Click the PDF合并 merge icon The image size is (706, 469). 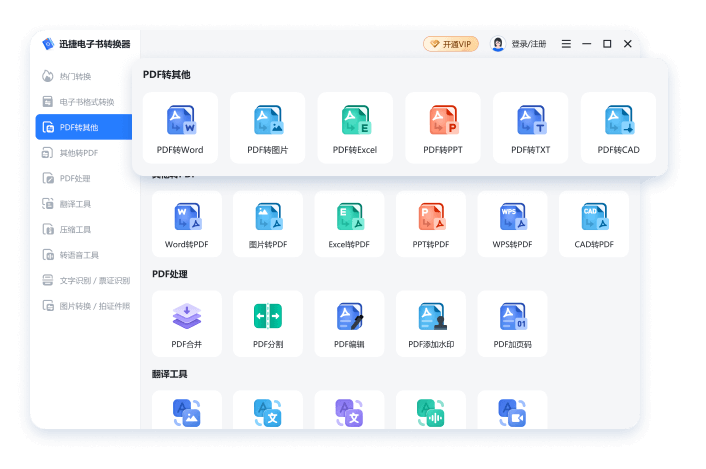point(187,324)
